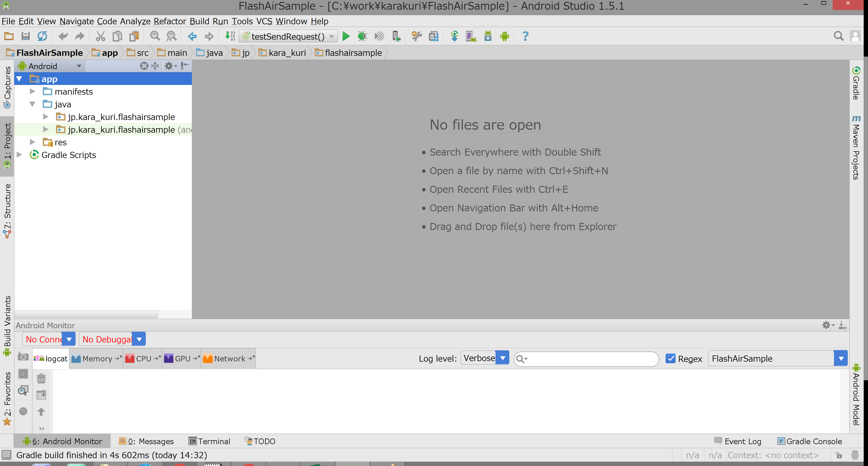
Task: Open Android Monitor settings gear
Action: coord(827,325)
